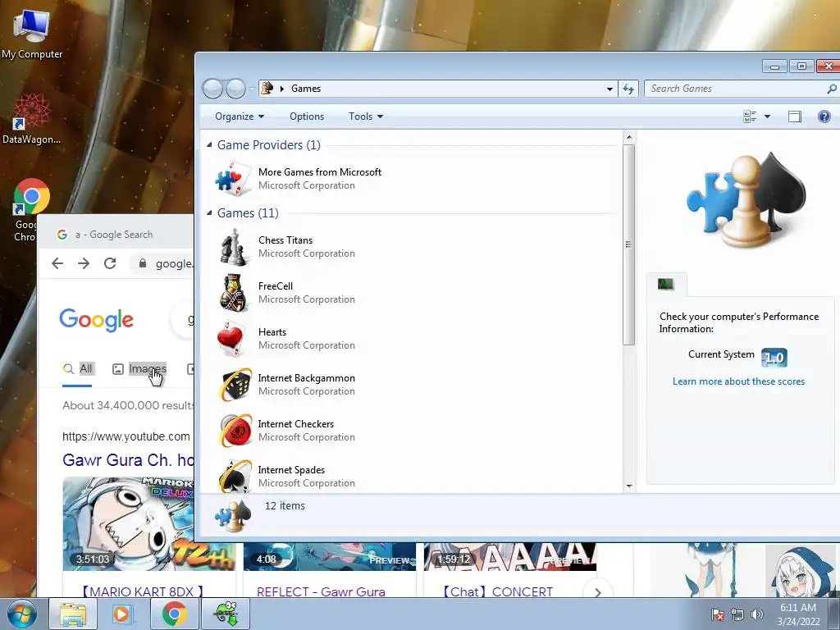Image resolution: width=840 pixels, height=630 pixels.
Task: Click the Games Explorer help icon
Action: point(824,116)
